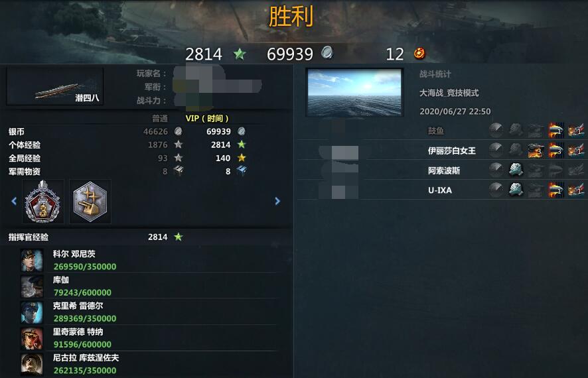Click the 阿索波斯 ship row name

[x=444, y=170]
